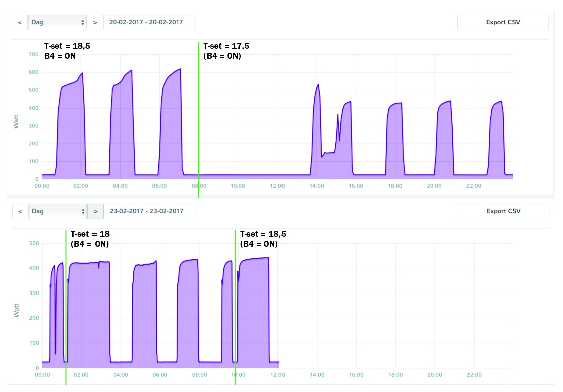Screen dimensions: 563x392
Task: Click the 14:00 power peak in top chart
Action: pyautogui.click(x=318, y=86)
